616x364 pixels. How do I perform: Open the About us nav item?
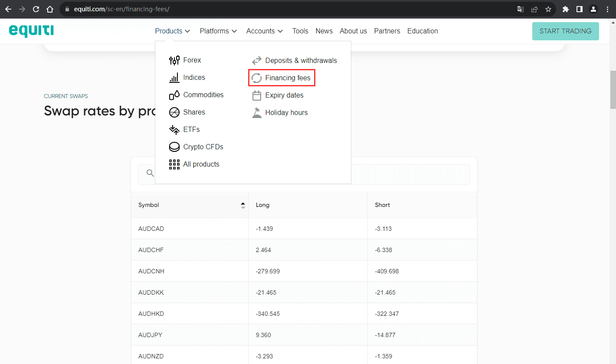[353, 31]
